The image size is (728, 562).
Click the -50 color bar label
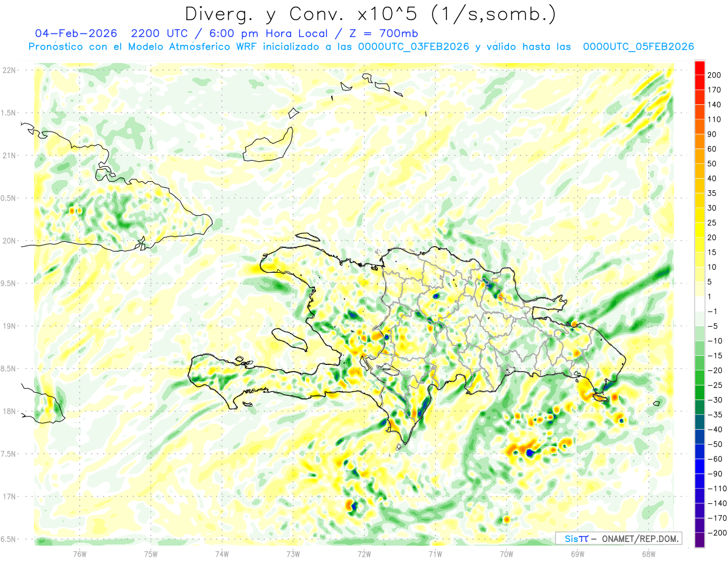click(715, 444)
